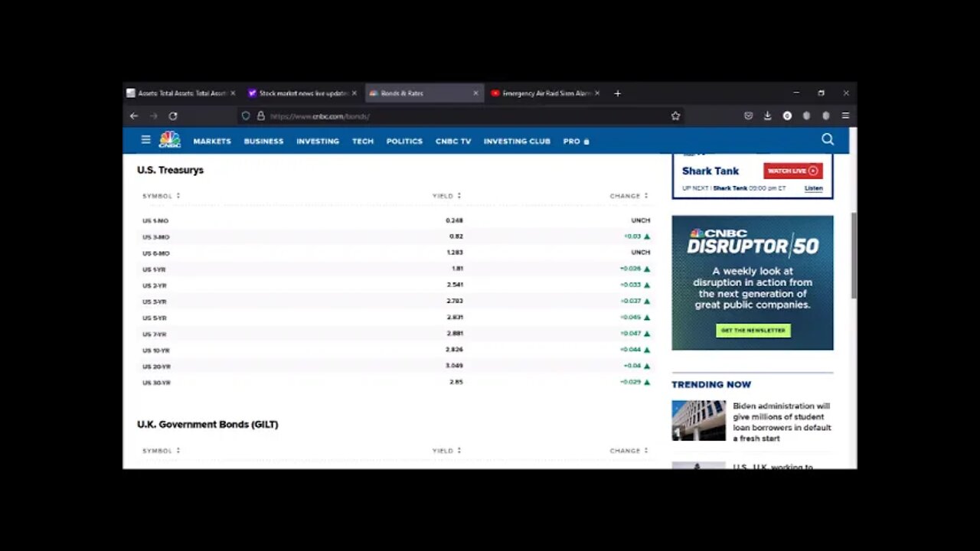Click the 3.049 yield value

point(454,366)
